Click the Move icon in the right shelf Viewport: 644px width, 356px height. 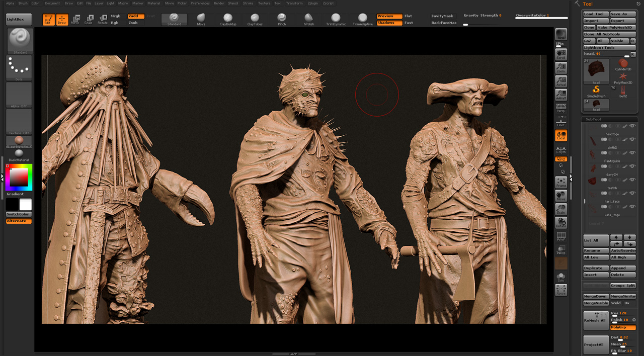[x=561, y=196]
